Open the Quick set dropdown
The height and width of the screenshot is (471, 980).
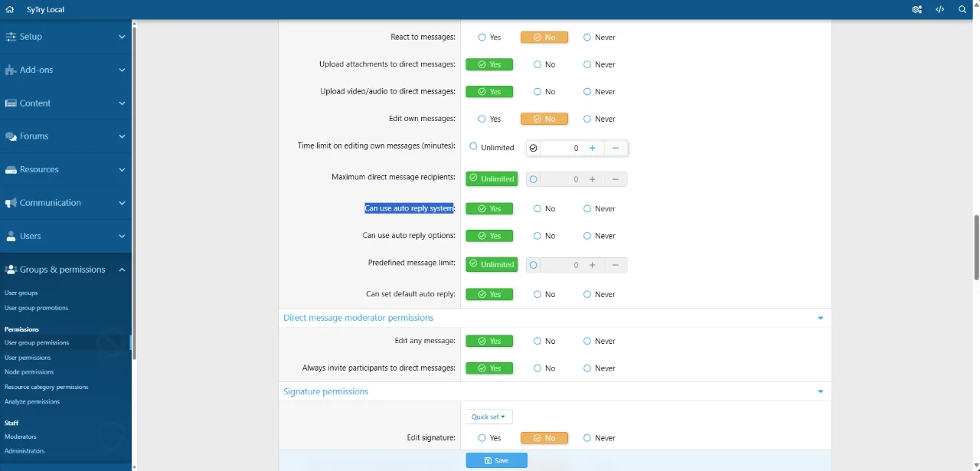[x=489, y=417]
